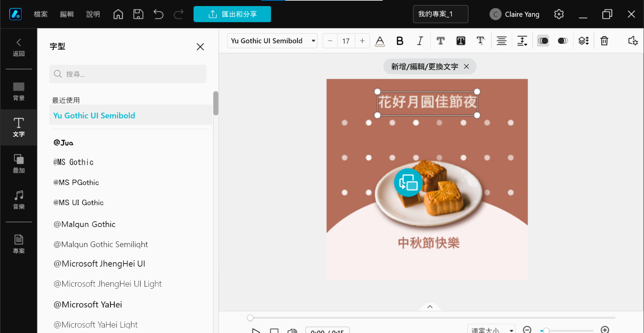Viewport: 644px width, 333px height.
Task: Click the 匯出和分享 button
Action: pyautogui.click(x=232, y=14)
